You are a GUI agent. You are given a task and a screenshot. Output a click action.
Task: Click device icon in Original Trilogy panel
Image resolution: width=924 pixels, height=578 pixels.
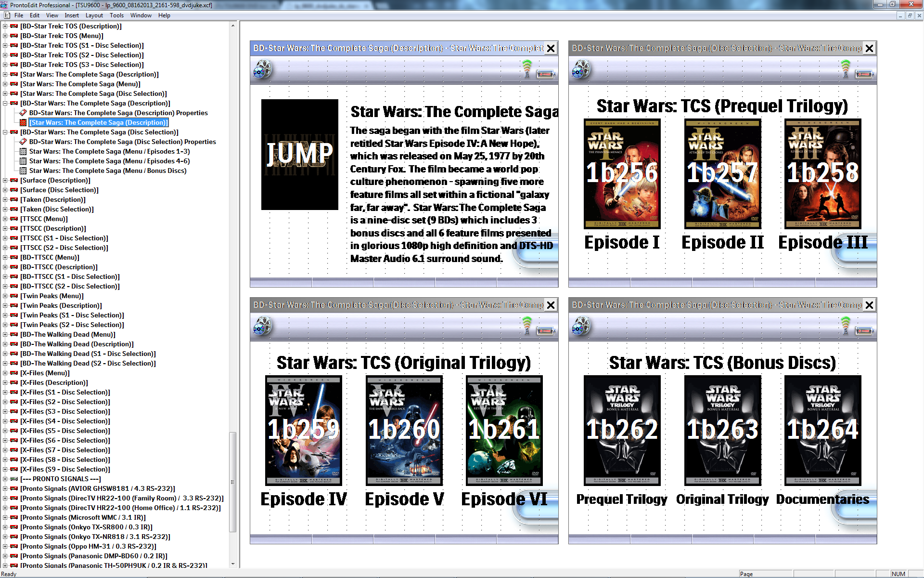click(546, 331)
